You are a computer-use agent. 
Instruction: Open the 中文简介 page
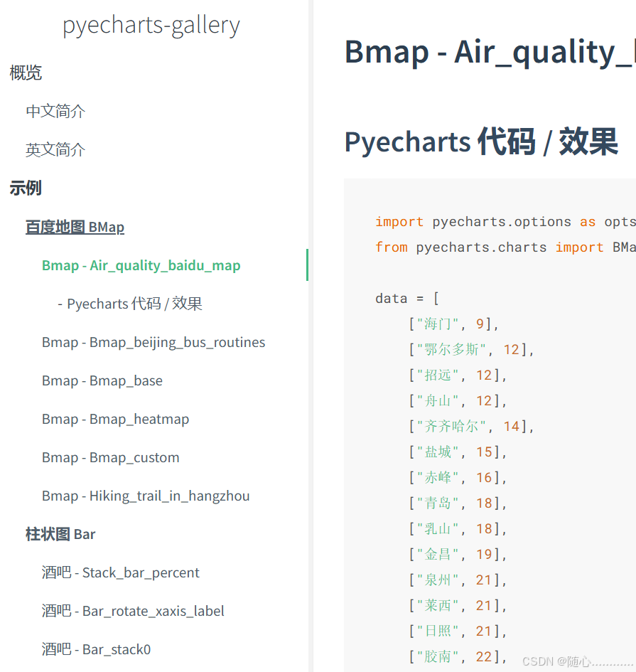point(55,112)
